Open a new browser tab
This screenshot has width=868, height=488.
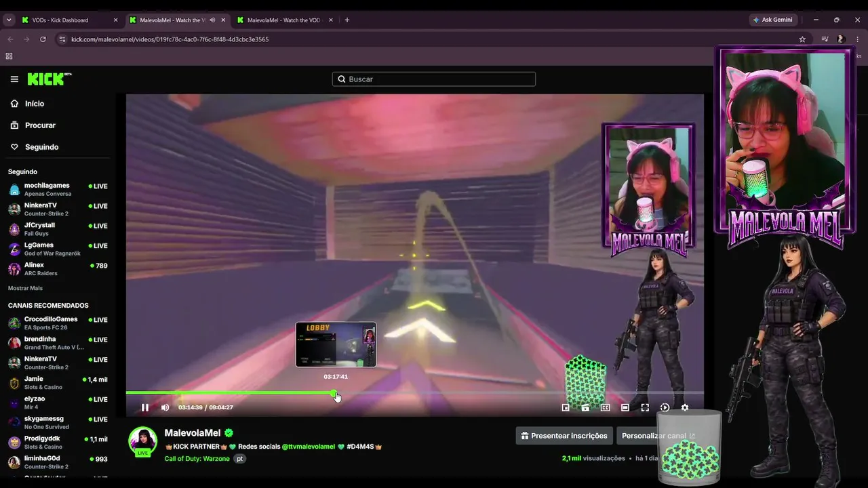pos(347,20)
